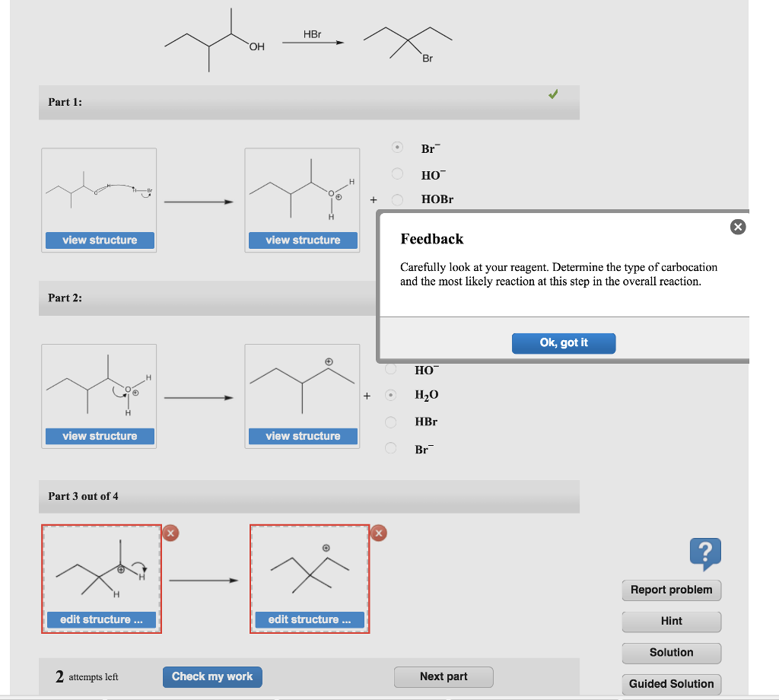View structure of the Part 1 product
Screen dimensions: 779x700
point(302,240)
